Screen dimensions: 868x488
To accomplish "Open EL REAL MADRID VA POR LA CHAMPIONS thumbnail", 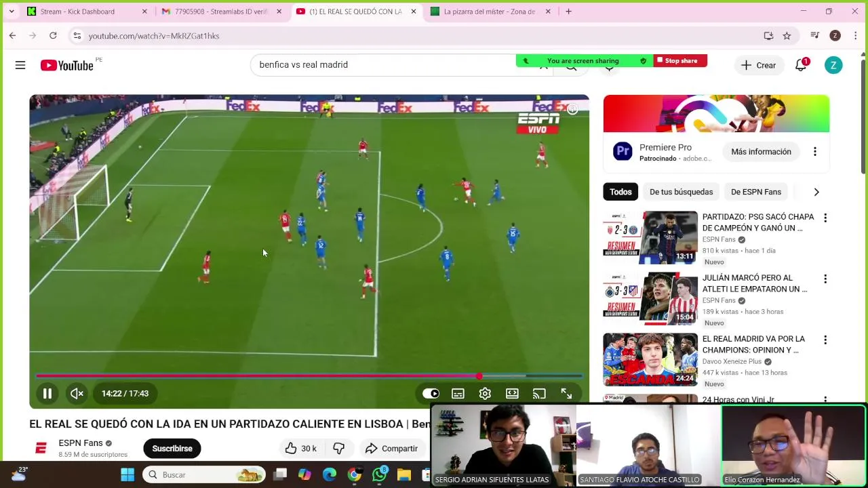I will [650, 359].
